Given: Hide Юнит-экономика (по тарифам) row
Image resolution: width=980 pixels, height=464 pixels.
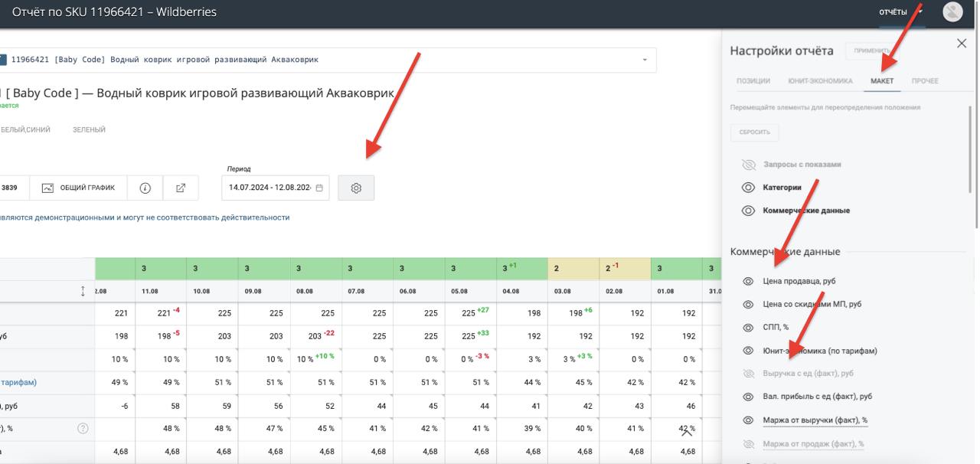Looking at the screenshot, I should click(x=749, y=351).
